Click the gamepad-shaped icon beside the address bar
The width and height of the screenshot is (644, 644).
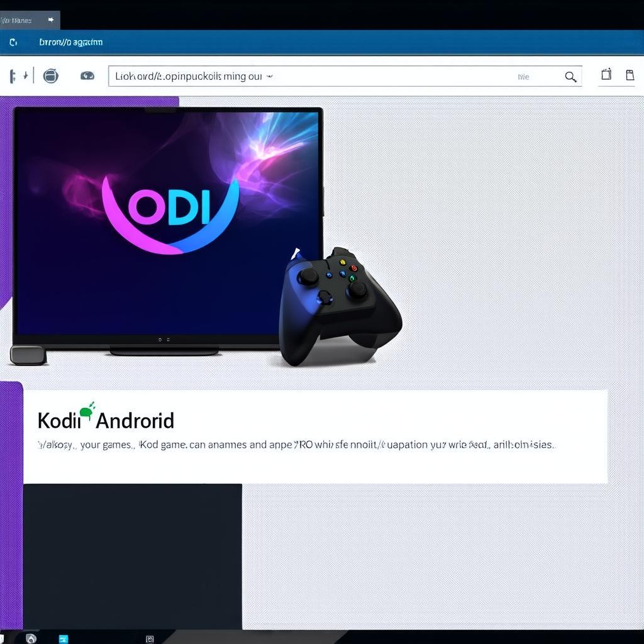(87, 75)
